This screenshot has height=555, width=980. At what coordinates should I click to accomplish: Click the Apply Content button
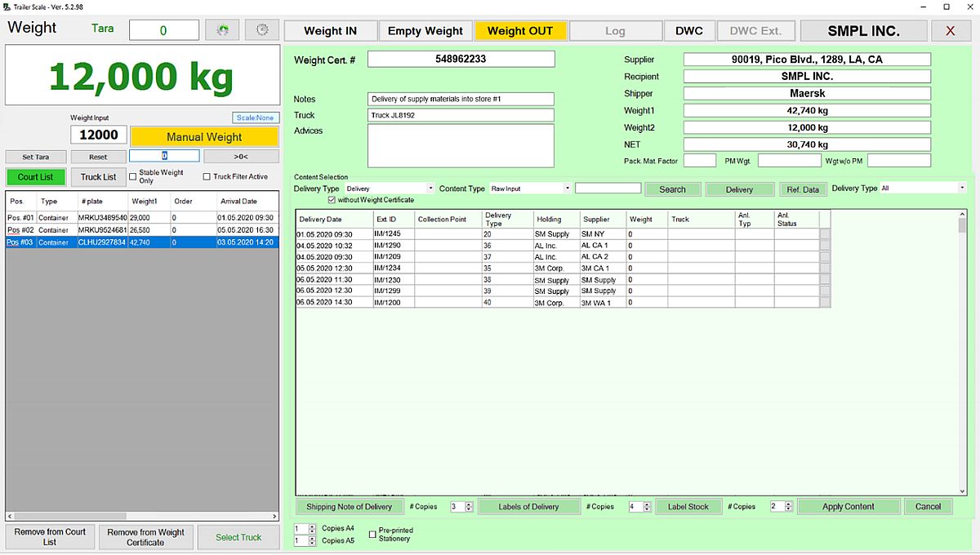click(848, 507)
